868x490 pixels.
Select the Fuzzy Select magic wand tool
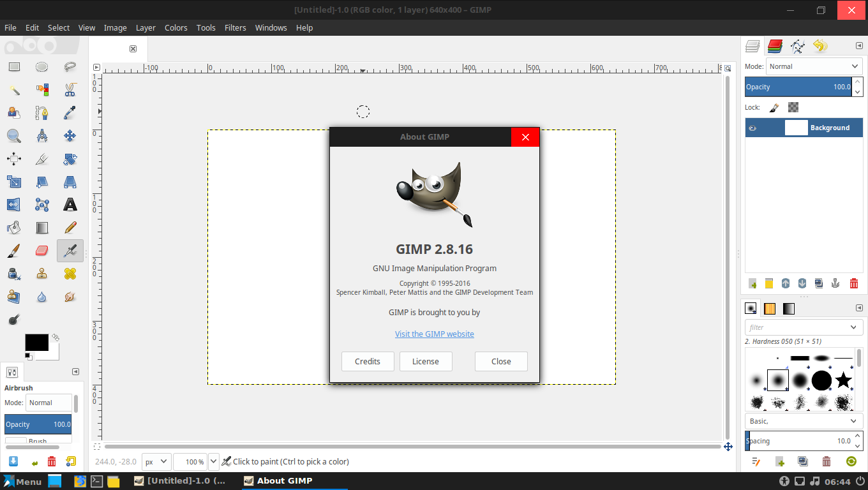[14, 90]
